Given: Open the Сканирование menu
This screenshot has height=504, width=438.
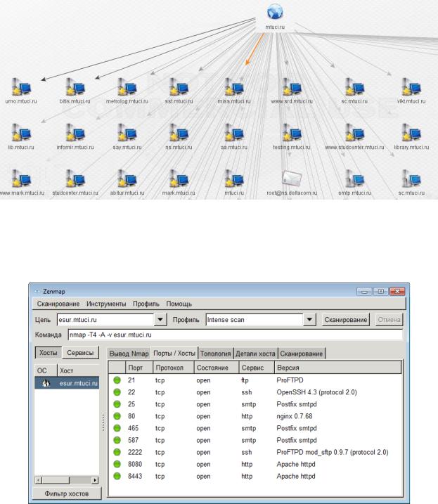Looking at the screenshot, I should coord(58,304).
